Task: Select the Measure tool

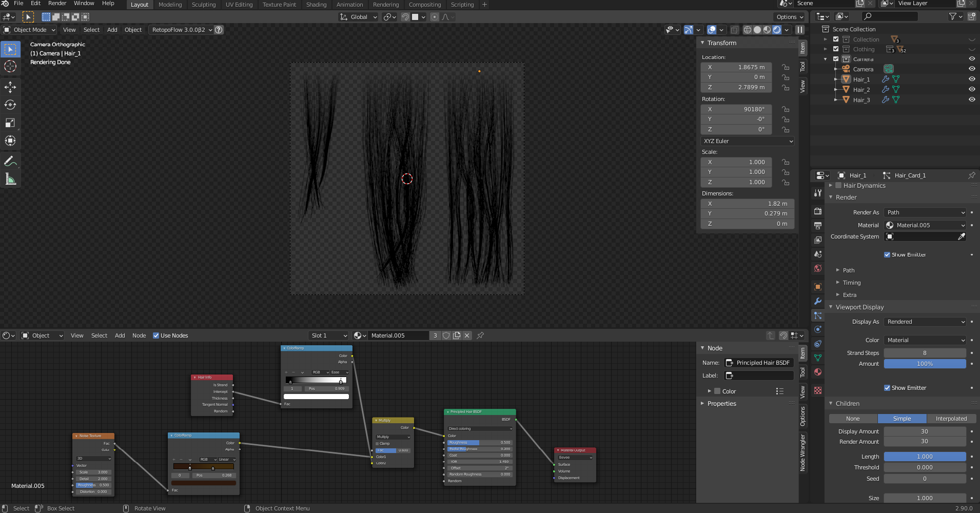Action: coord(10,179)
